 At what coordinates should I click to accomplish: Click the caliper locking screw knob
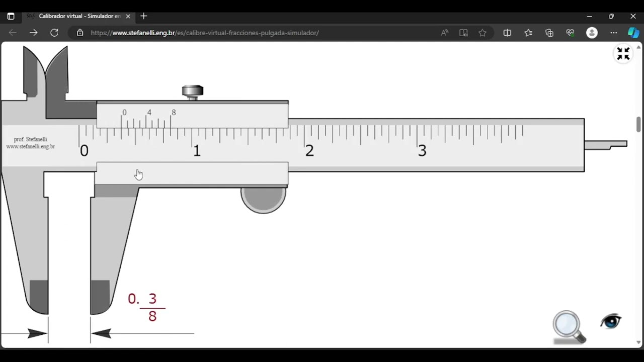(x=193, y=93)
